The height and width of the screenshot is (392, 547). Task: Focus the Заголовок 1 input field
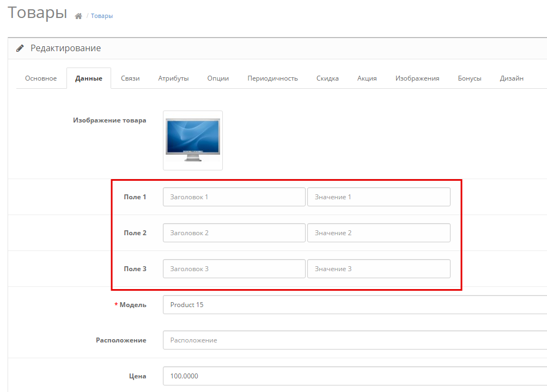tap(234, 197)
